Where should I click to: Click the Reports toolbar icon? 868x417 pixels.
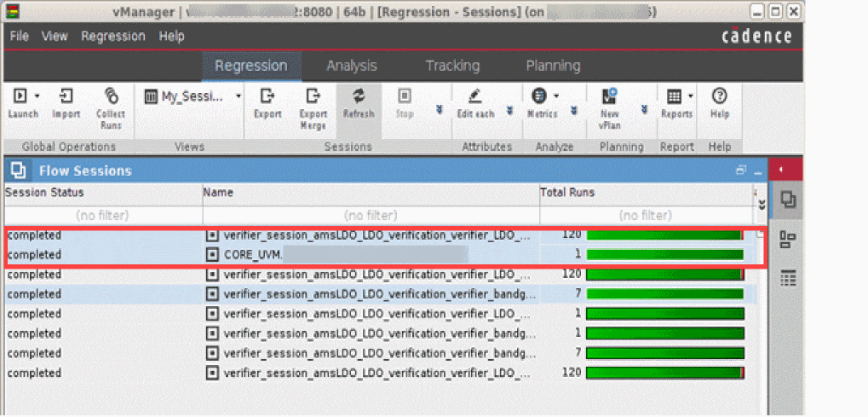pos(674,96)
